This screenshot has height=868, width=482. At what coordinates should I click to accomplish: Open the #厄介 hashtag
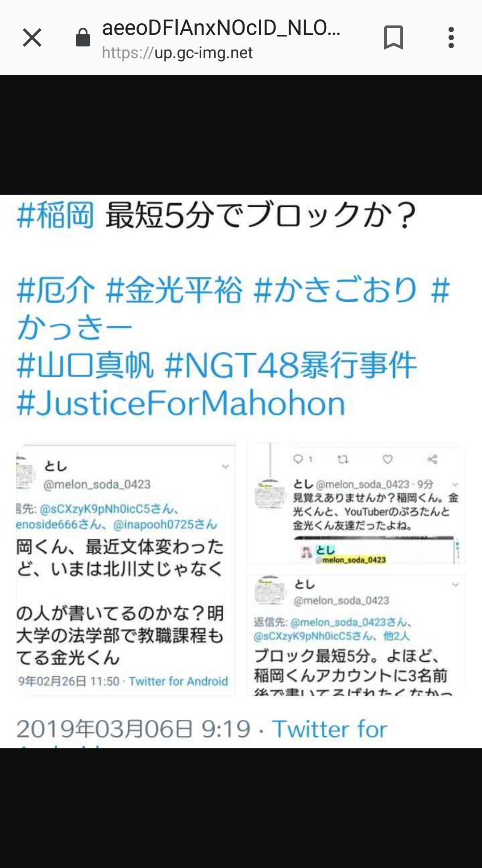[55, 289]
